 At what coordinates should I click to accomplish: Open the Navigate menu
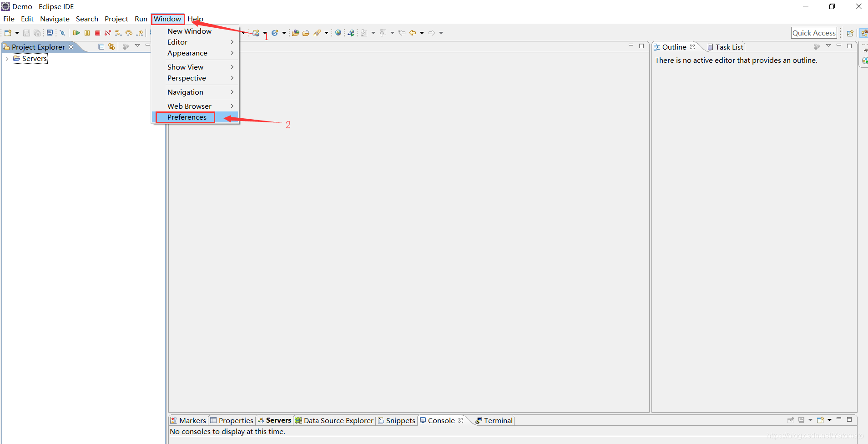(x=55, y=19)
